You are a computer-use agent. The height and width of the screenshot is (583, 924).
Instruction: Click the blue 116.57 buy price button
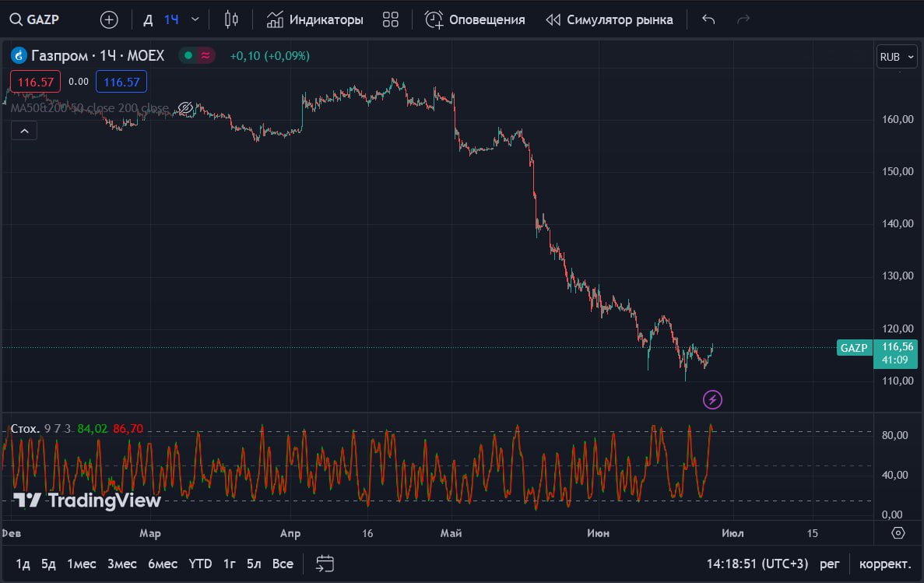click(x=121, y=82)
